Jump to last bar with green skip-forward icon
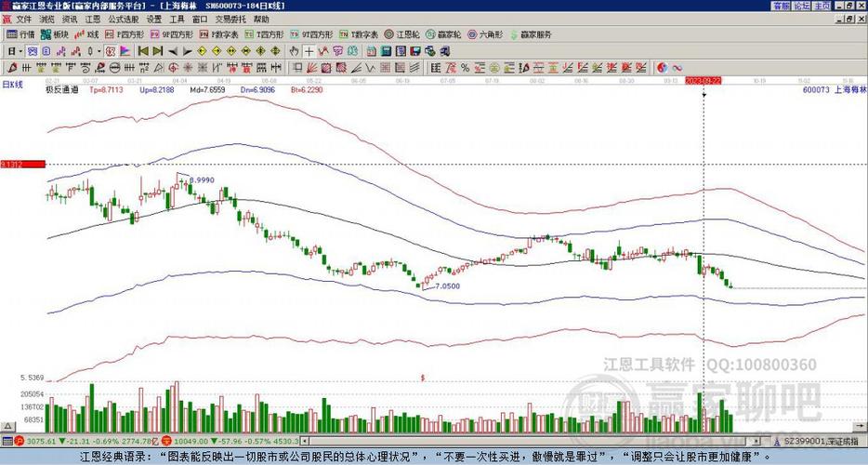Image resolution: width=868 pixels, height=465 pixels. (x=158, y=51)
